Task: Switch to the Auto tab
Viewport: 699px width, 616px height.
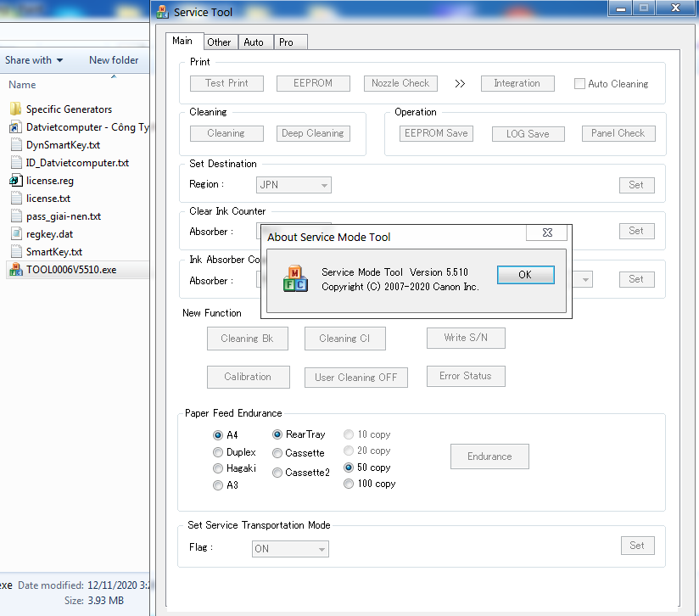Action: [254, 42]
